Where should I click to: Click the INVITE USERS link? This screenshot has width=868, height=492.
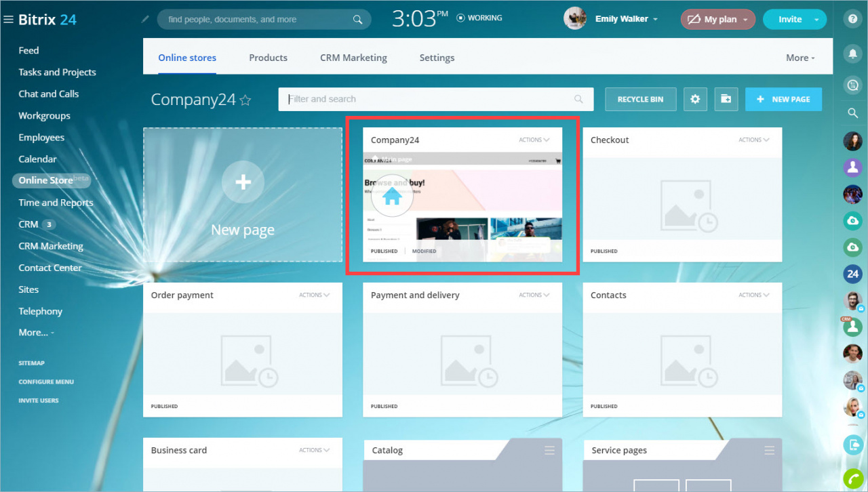39,401
